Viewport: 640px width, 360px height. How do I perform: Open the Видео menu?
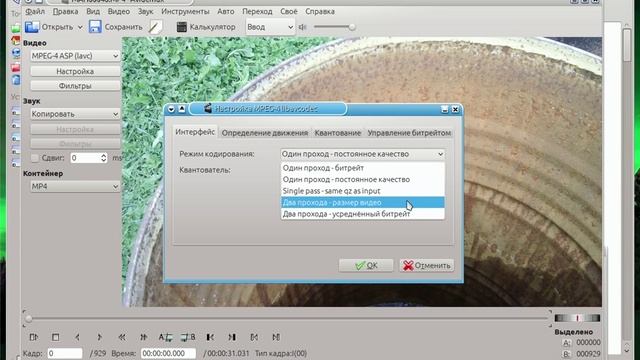click(119, 11)
